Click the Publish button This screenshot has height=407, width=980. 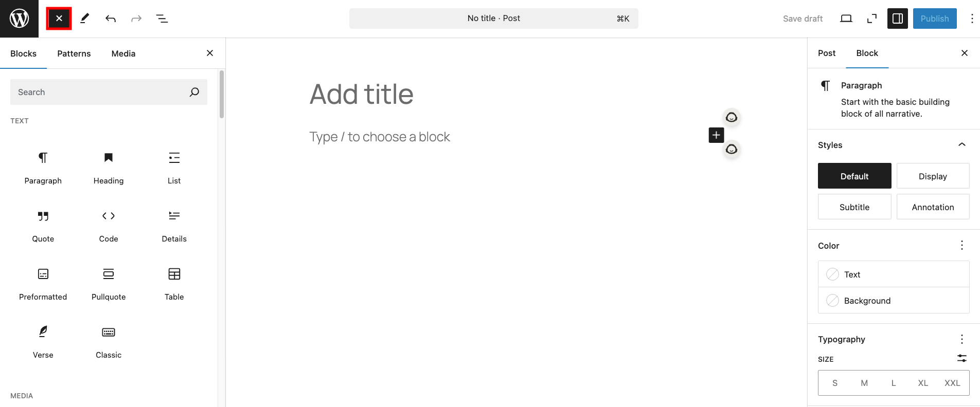pyautogui.click(x=935, y=18)
